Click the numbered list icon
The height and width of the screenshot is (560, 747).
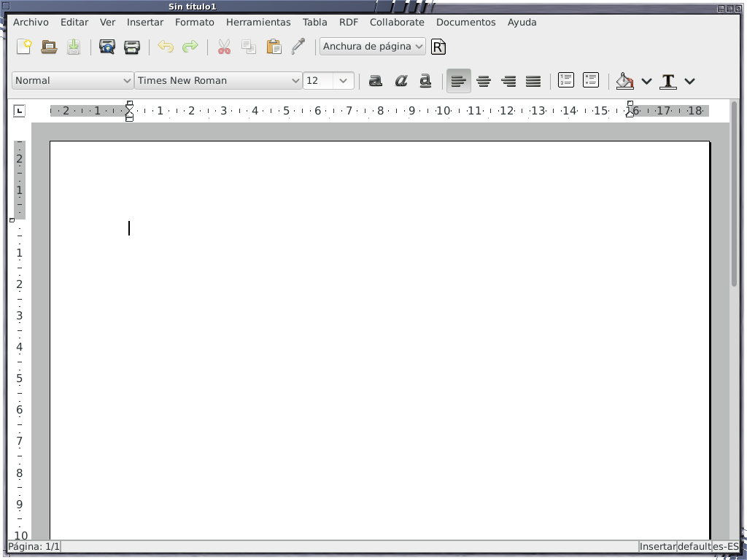(566, 81)
